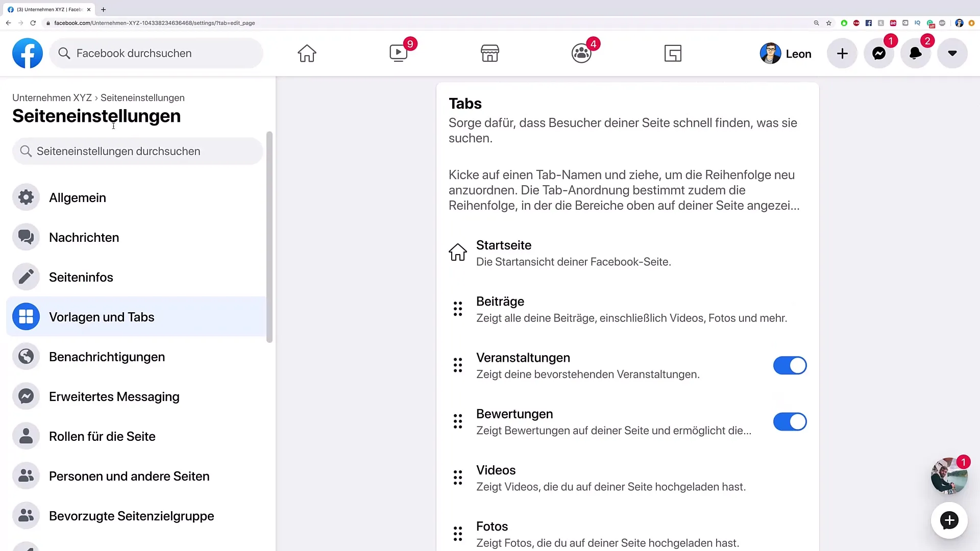Image resolution: width=980 pixels, height=551 pixels.
Task: Click the Veranstaltungen drag handle
Action: (x=458, y=365)
